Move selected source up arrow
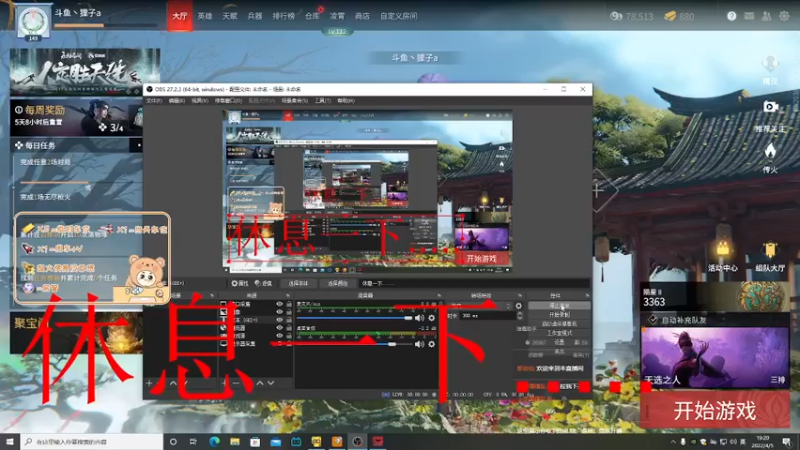 (x=260, y=383)
